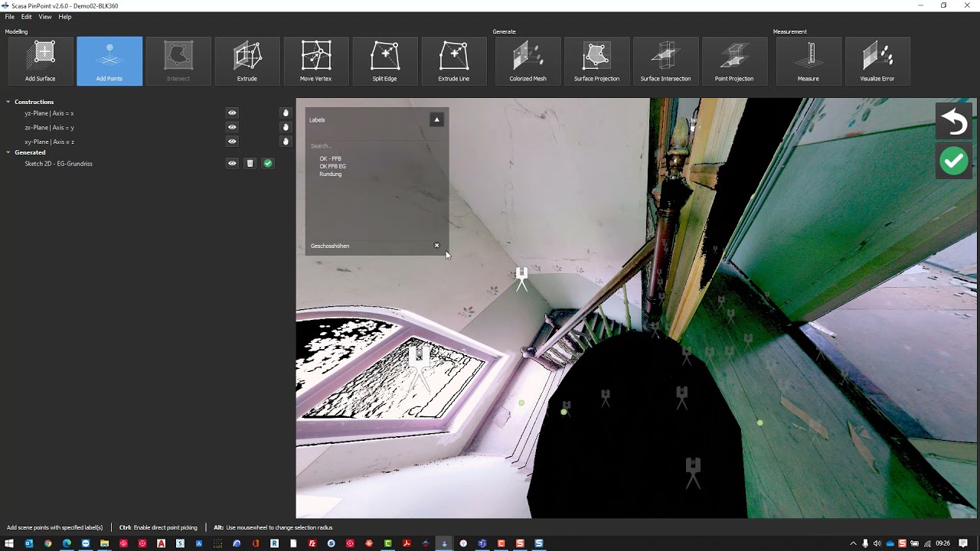Click into the Labels Search field
The height and width of the screenshot is (551, 980).
click(375, 145)
